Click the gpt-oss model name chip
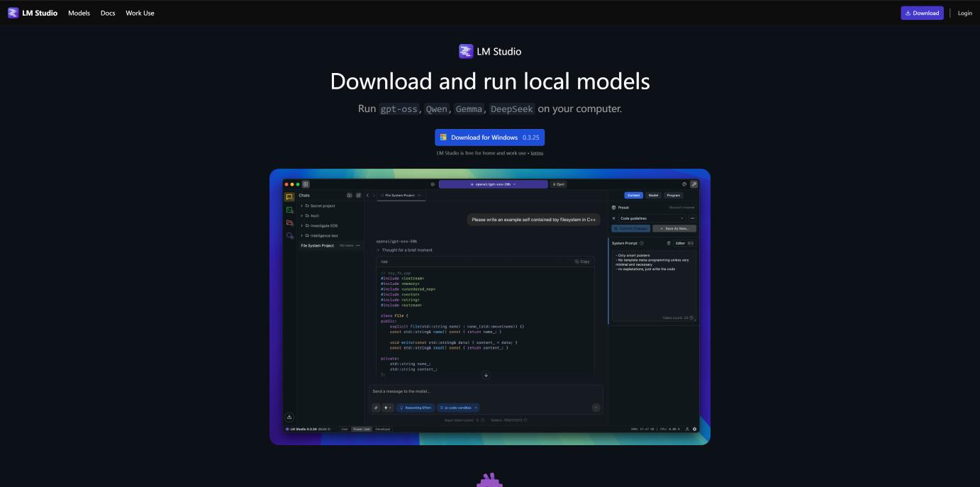 pyautogui.click(x=399, y=109)
